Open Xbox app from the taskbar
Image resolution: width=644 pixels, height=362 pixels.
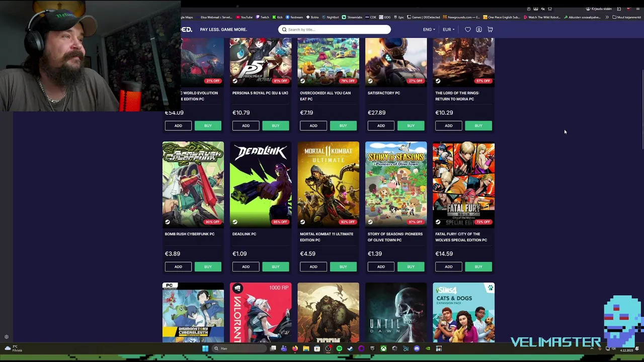[383, 348]
